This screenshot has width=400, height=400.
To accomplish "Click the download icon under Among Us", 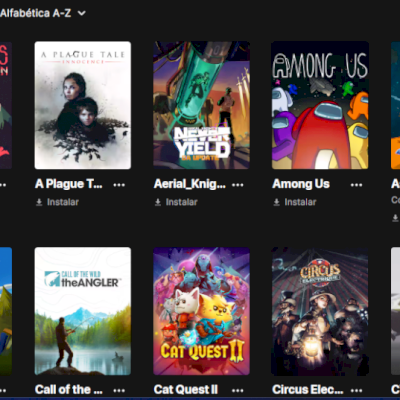I will point(277,202).
